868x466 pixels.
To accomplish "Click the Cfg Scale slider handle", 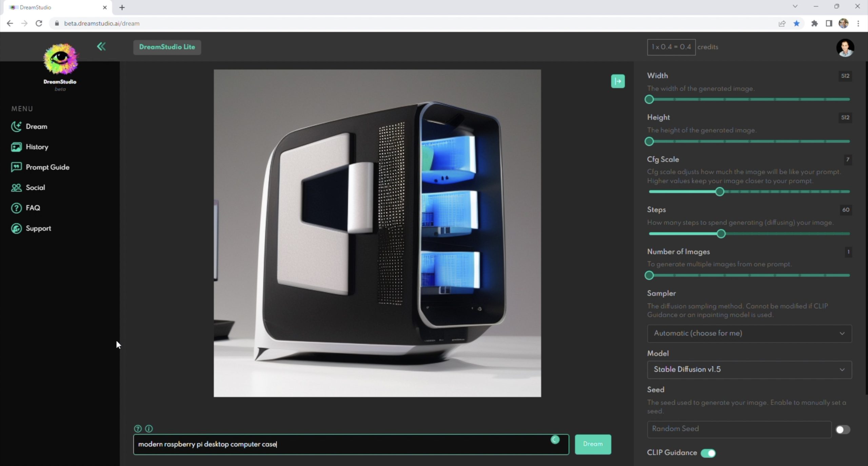I will tap(719, 192).
